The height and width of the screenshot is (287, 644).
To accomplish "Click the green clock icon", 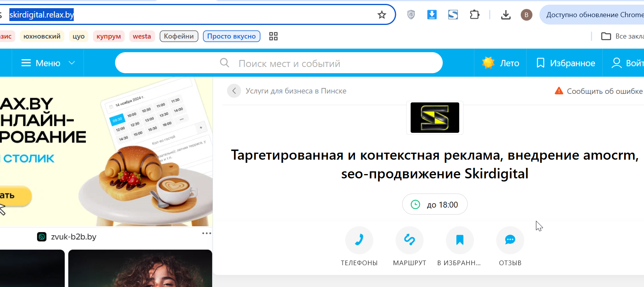I will [x=415, y=204].
